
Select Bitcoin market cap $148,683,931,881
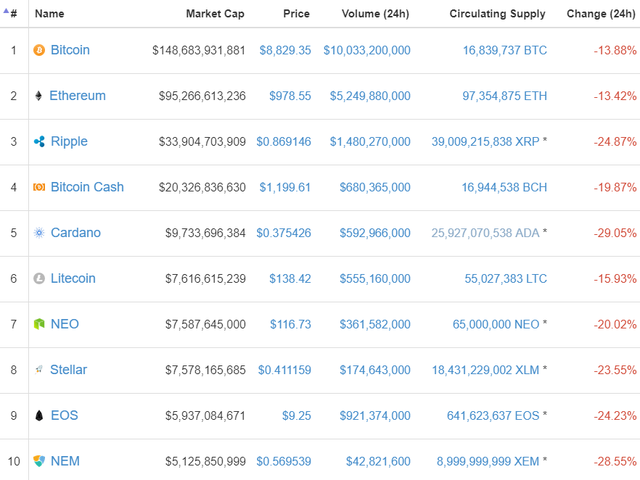click(199, 51)
